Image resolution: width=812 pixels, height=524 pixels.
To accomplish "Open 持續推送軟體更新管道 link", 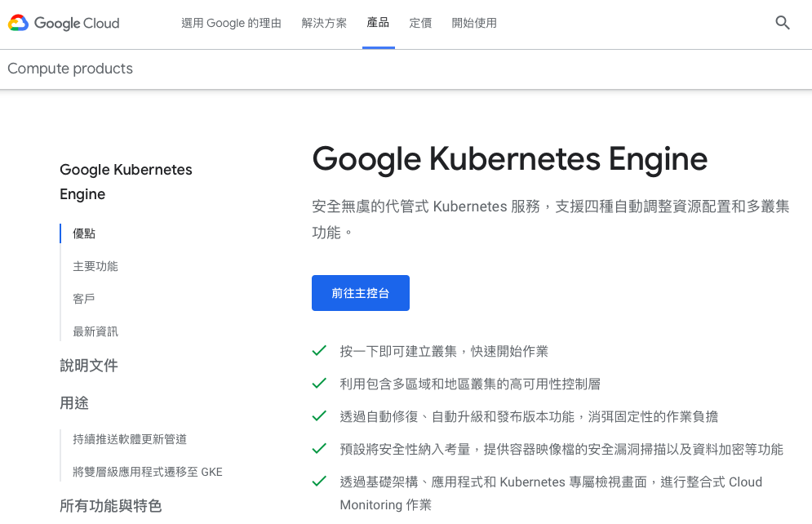I will point(130,439).
